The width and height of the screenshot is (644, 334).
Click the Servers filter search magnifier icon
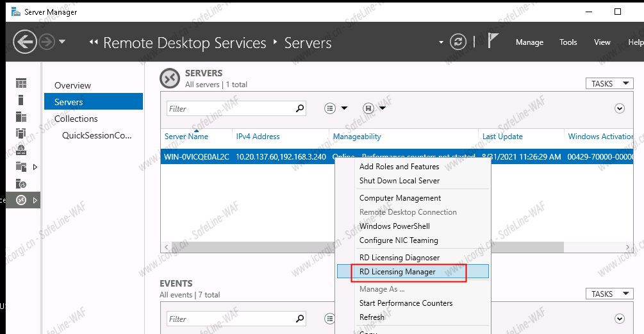tap(301, 108)
